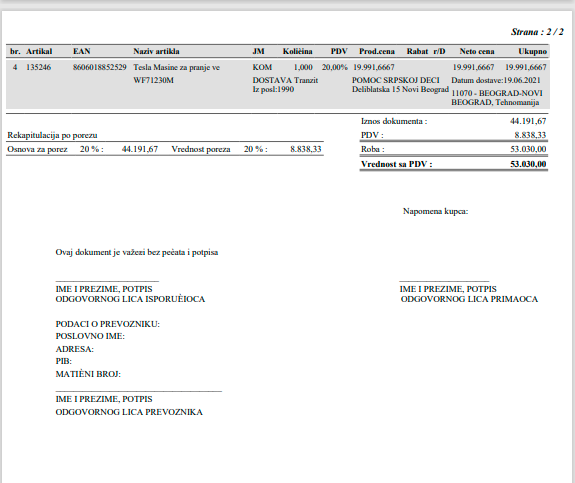Screen dimensions: 575x483
Task: Select article number 135246
Action: 39,67
